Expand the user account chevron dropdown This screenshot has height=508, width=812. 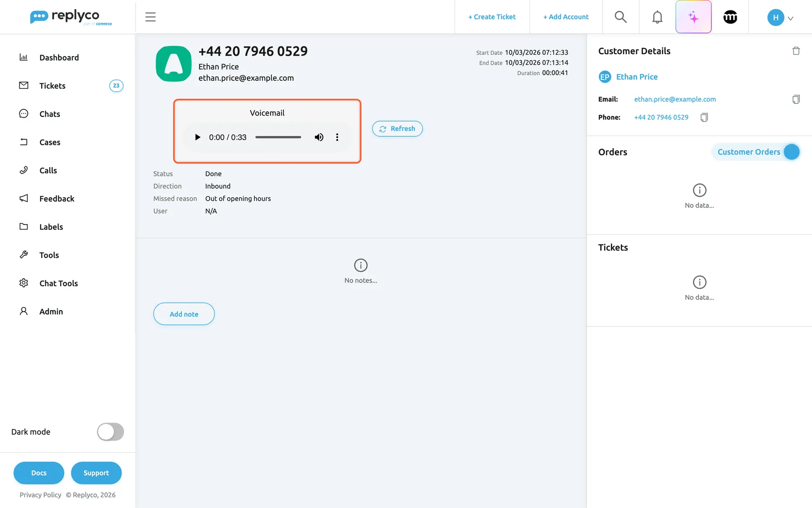(790, 19)
